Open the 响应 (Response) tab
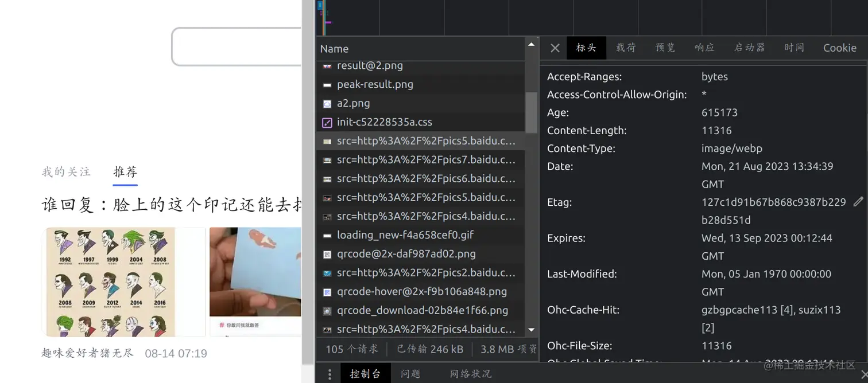The width and height of the screenshot is (868, 383). [704, 48]
